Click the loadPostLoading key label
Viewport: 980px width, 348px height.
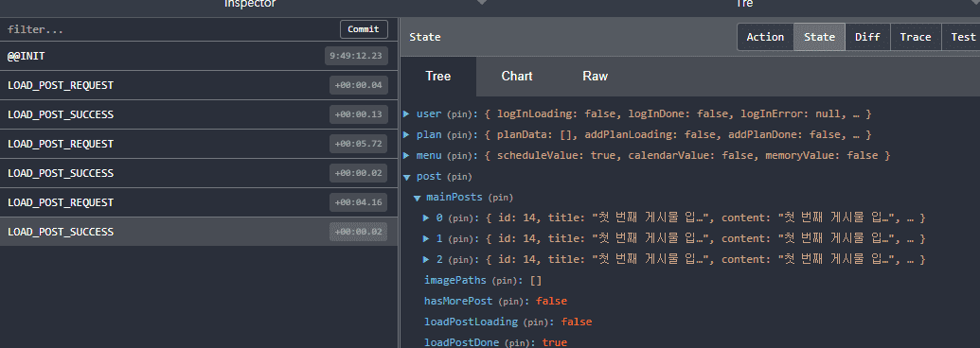[471, 322]
